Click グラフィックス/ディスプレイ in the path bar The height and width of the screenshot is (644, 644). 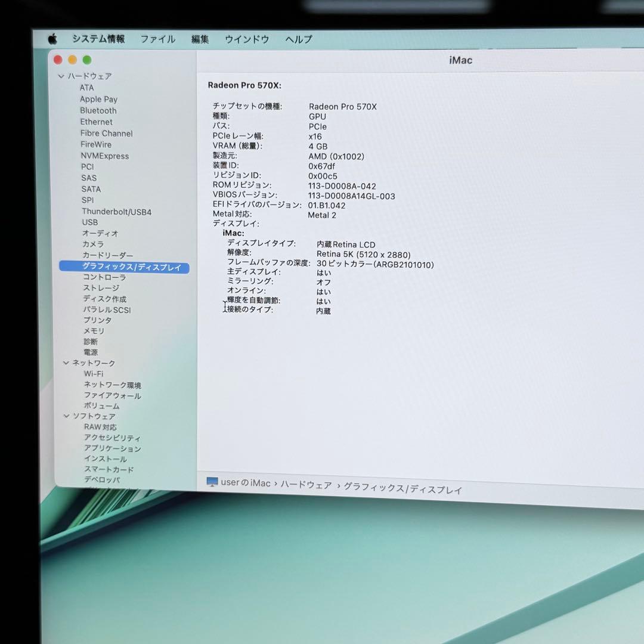point(403,488)
